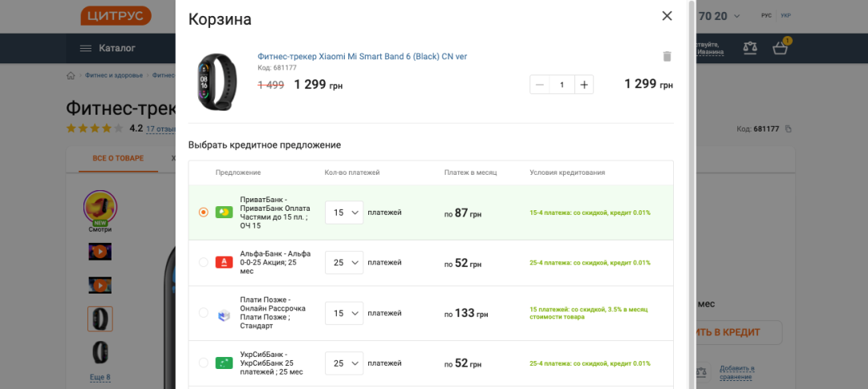
Task: Go to home via breadcrumb house icon
Action: point(71,75)
